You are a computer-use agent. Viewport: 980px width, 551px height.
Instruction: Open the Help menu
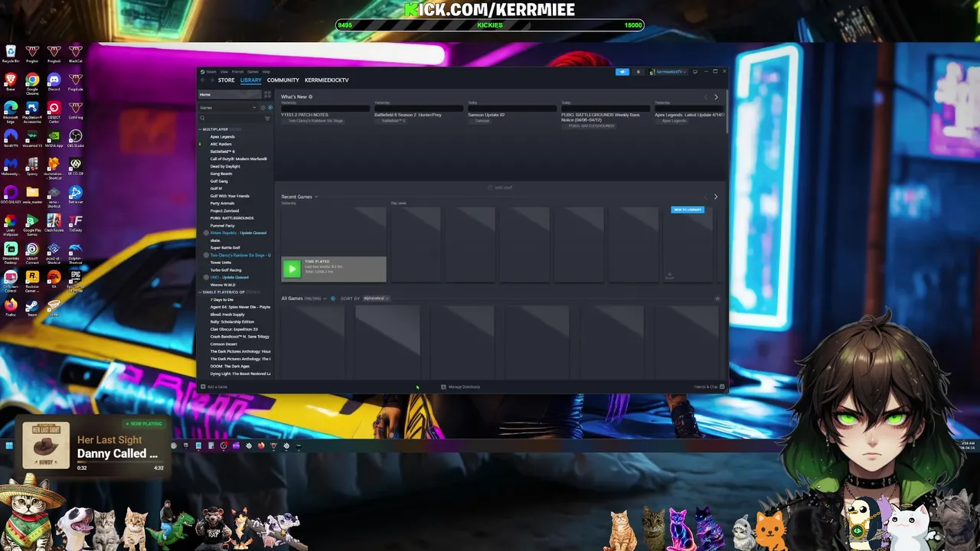pos(266,72)
